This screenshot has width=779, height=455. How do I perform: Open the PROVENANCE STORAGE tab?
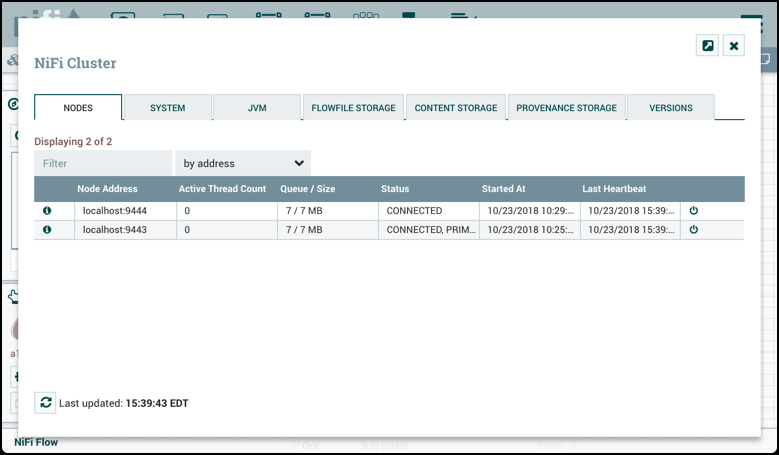point(566,108)
